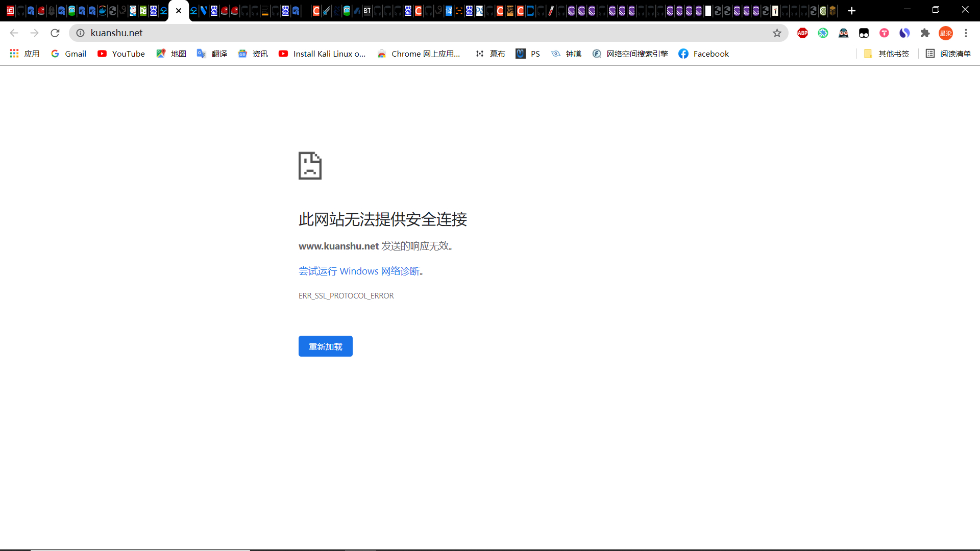Screen dimensions: 980x551
Task: Switch to the first red tab
Action: pos(10,11)
